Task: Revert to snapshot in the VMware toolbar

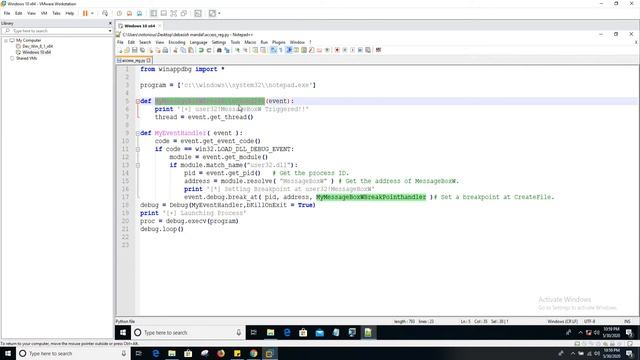Action: pyautogui.click(x=129, y=13)
